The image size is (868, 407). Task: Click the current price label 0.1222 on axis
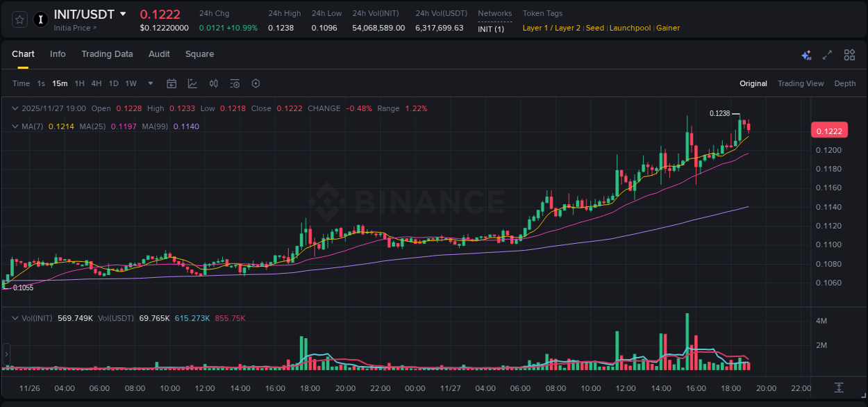[829, 130]
